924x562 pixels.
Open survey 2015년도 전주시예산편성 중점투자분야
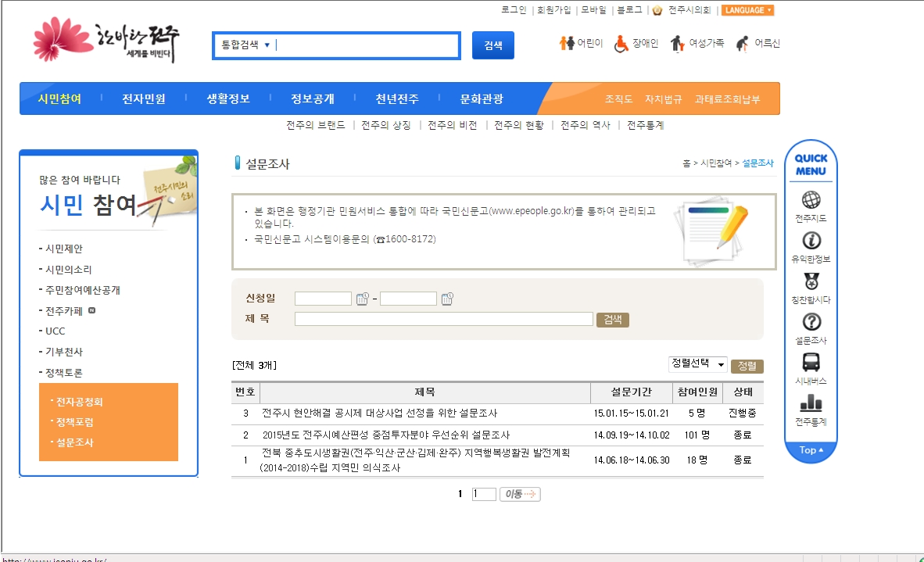[386, 435]
